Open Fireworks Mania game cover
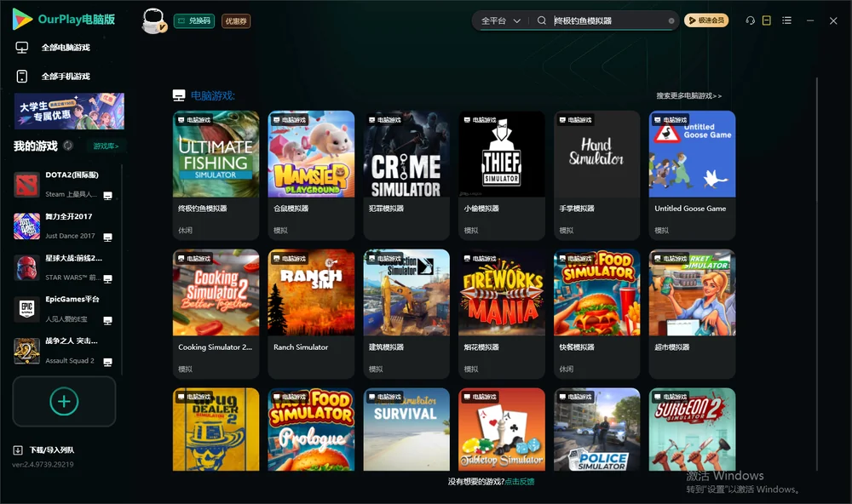This screenshot has width=852, height=504. click(502, 292)
